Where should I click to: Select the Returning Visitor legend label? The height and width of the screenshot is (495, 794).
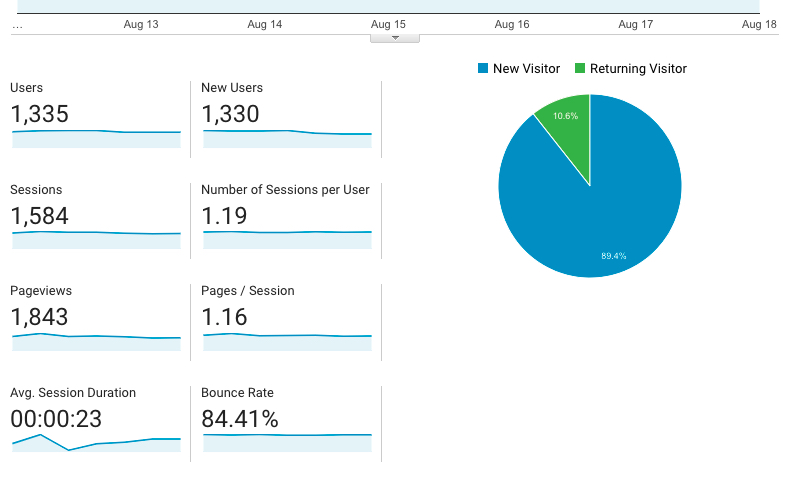[x=638, y=69]
